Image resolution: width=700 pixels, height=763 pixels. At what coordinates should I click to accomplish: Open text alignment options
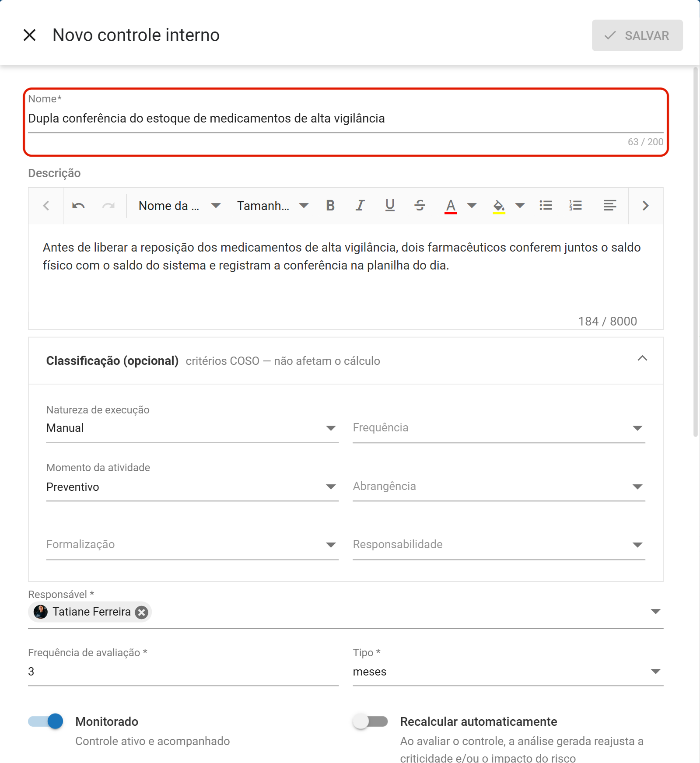coord(610,206)
